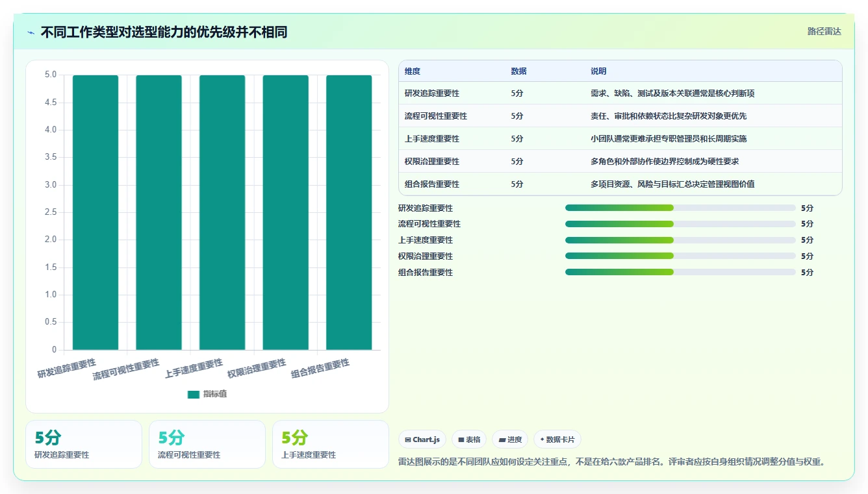
Task: Select the 进度 chip
Action: pyautogui.click(x=510, y=439)
